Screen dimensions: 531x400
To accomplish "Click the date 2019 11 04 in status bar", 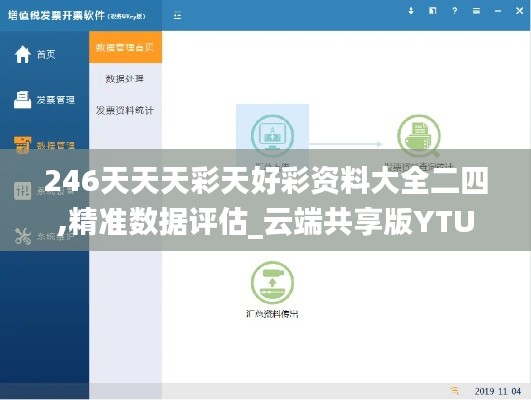I will pyautogui.click(x=497, y=391).
